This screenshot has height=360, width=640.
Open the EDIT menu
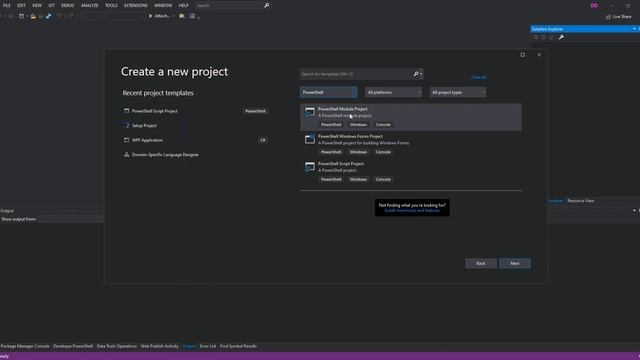point(21,5)
